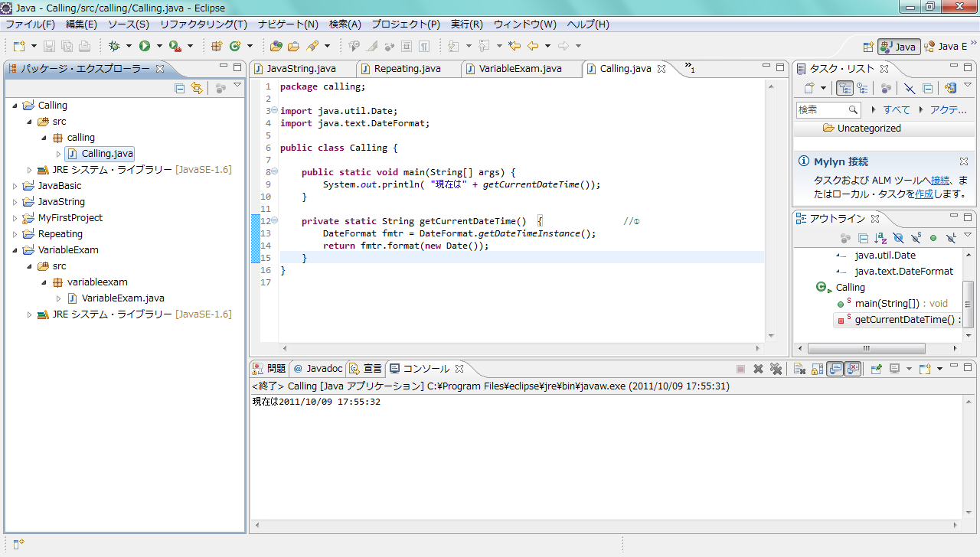
Task: Click the New Java Package icon
Action: click(217, 47)
